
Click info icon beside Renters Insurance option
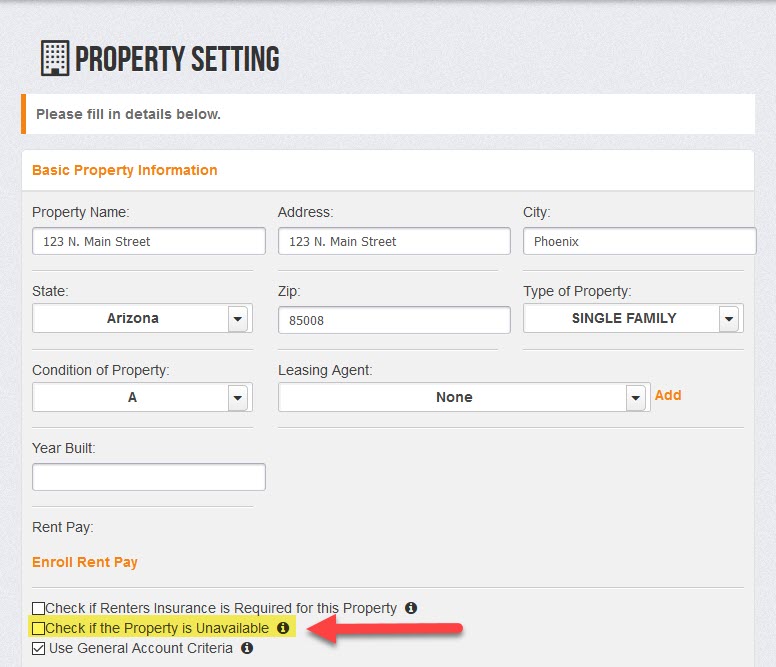411,608
